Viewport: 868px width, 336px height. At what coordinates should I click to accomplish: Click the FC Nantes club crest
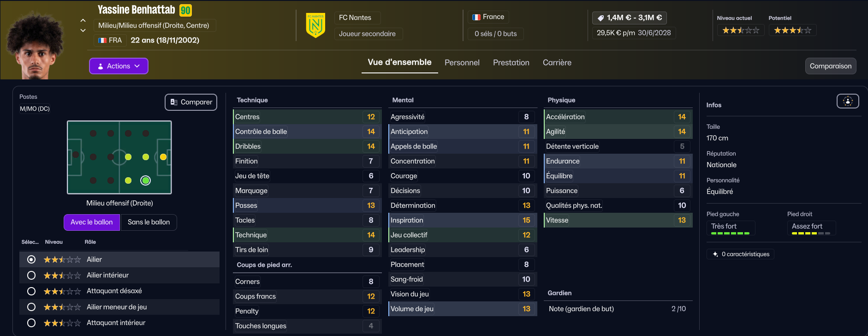(x=315, y=25)
